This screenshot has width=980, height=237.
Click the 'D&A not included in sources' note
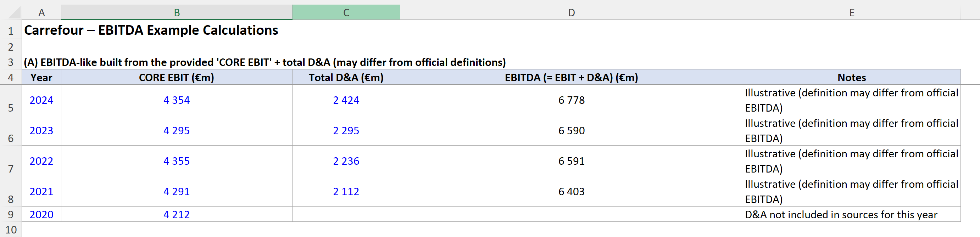pos(852,214)
